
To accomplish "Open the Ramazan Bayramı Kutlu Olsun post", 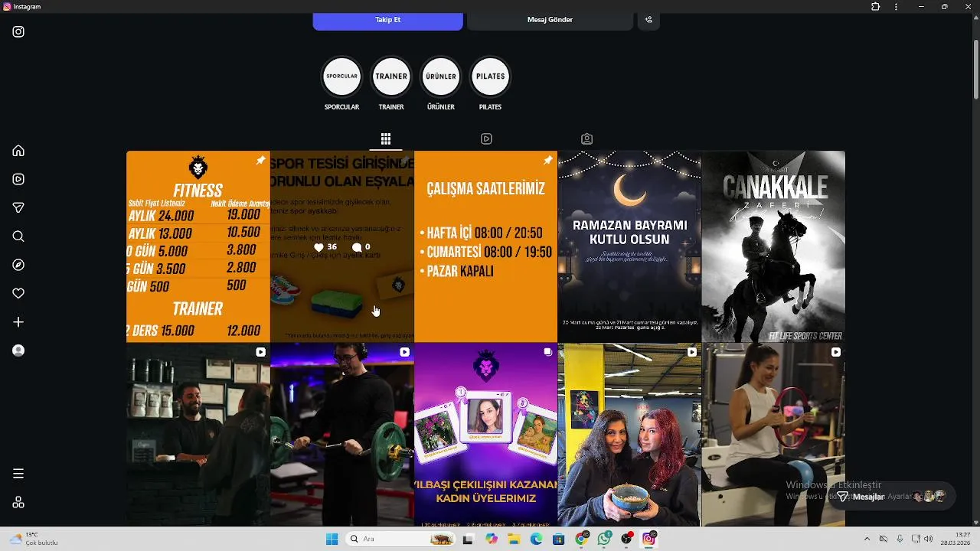I will click(629, 246).
